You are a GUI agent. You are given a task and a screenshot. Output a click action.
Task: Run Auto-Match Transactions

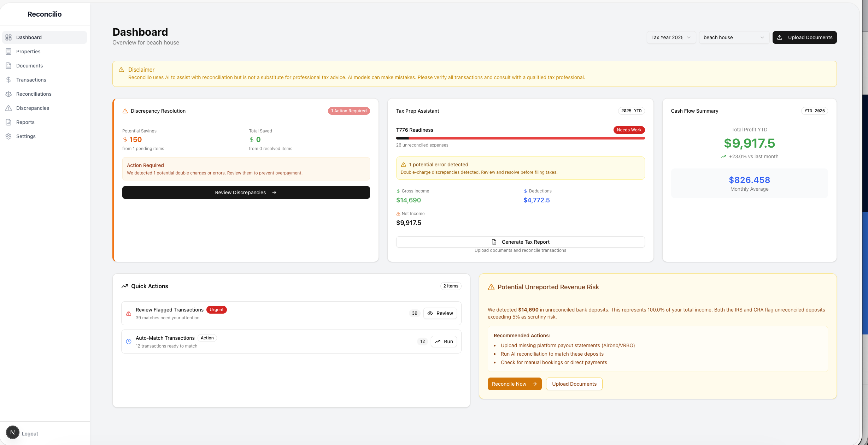click(444, 342)
